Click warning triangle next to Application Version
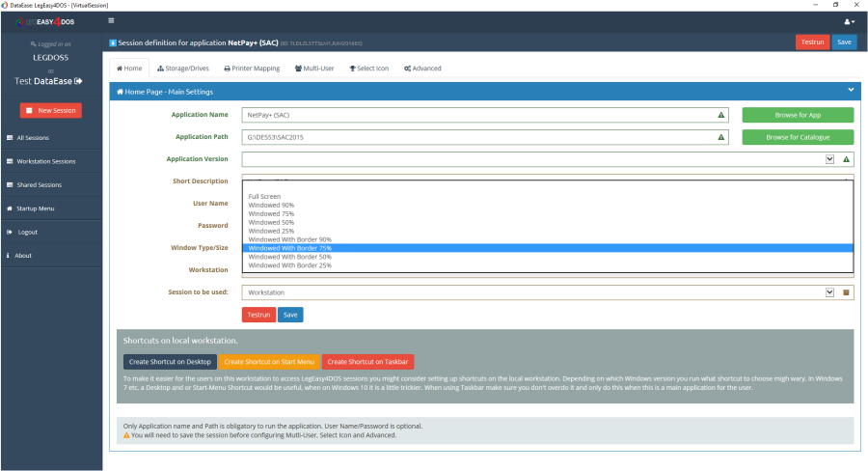This screenshot has height=471, width=868. [846, 159]
